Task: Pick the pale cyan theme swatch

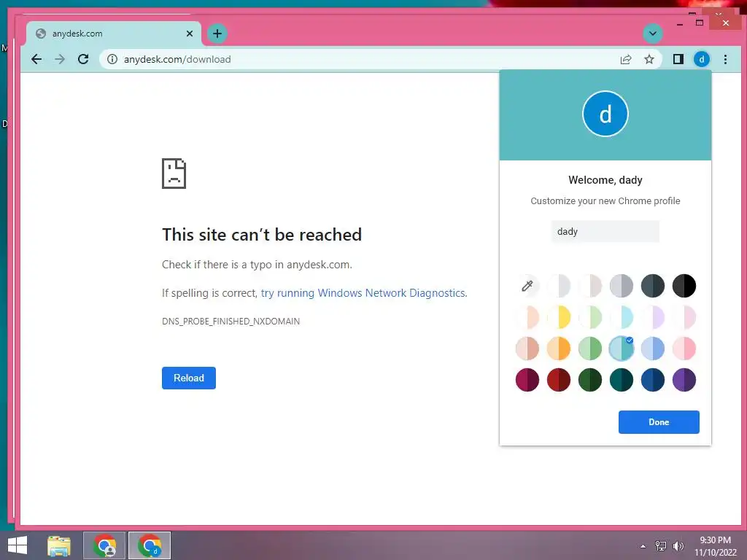Action: pyautogui.click(x=622, y=317)
